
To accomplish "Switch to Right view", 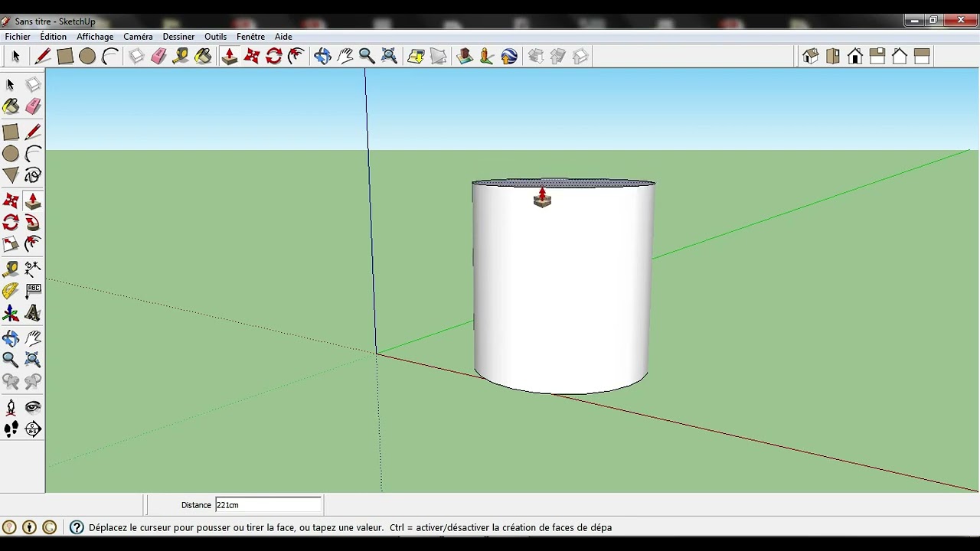I will coord(877,56).
